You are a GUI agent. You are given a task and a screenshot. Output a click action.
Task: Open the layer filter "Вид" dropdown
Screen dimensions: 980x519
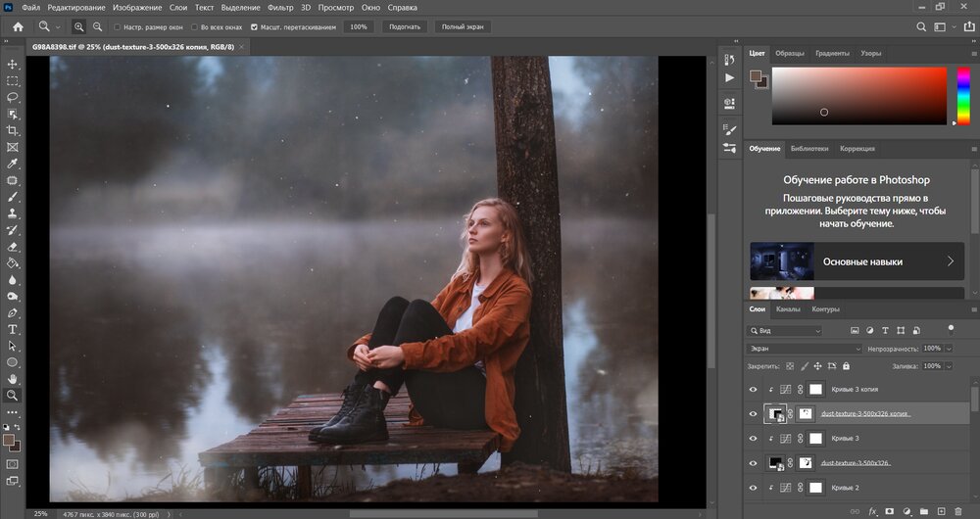pyautogui.click(x=784, y=331)
